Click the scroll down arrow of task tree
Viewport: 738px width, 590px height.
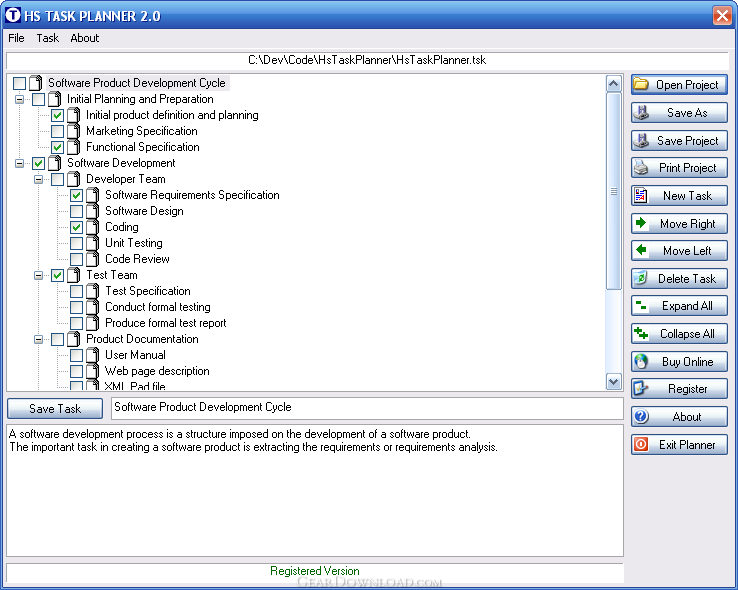click(614, 381)
